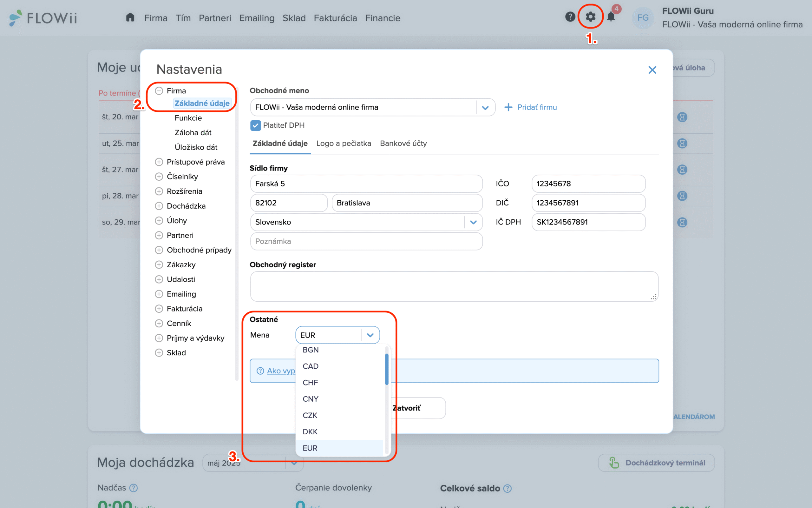Click the currency list scrollbar thumb
The image size is (812, 508).
tap(387, 369)
